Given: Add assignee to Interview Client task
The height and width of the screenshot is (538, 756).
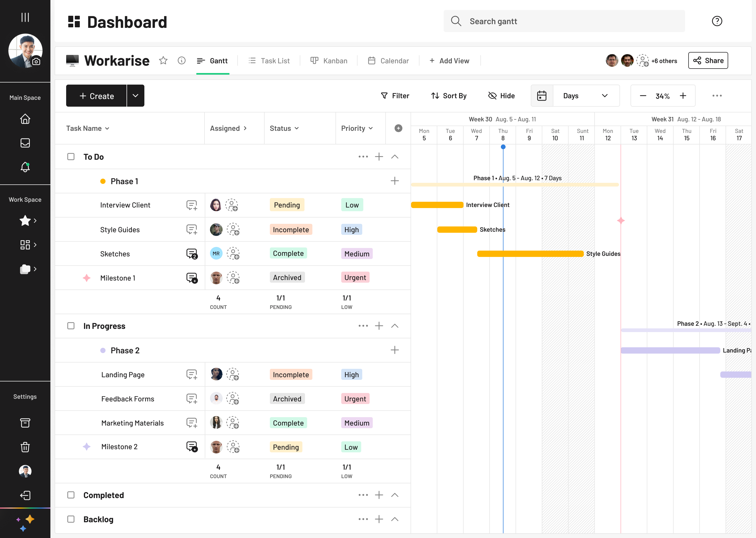Looking at the screenshot, I should pos(232,205).
